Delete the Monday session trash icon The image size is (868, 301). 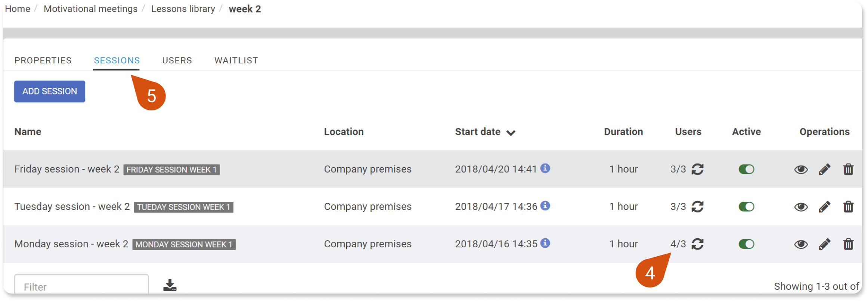tap(849, 244)
